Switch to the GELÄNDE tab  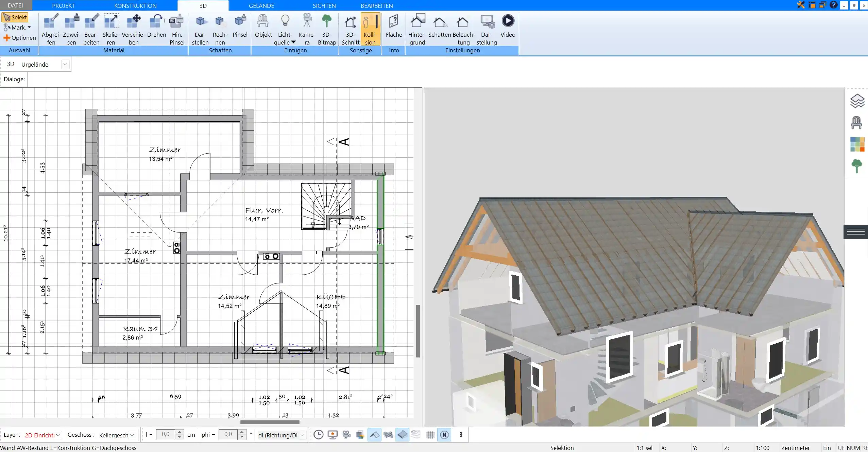click(x=261, y=5)
